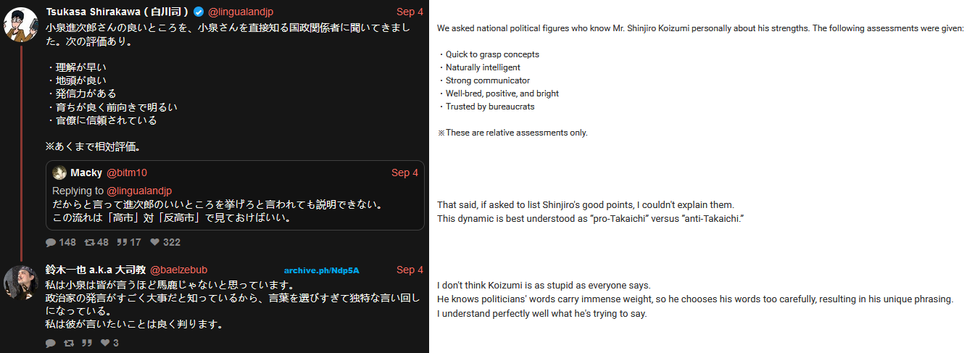Click the retweet icon on 鈴木一也's tweet
The image size is (980, 353).
pos(69,343)
